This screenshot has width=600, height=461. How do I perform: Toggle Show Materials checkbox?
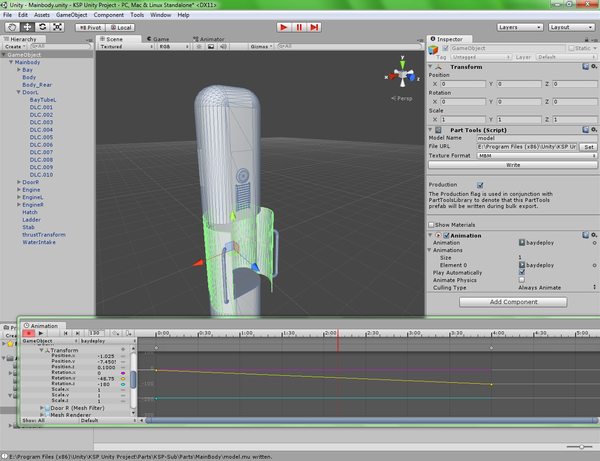[432, 224]
